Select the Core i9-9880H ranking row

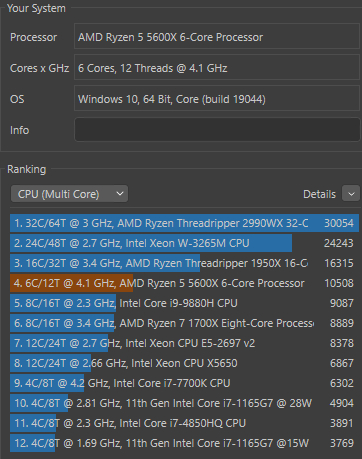click(x=184, y=303)
